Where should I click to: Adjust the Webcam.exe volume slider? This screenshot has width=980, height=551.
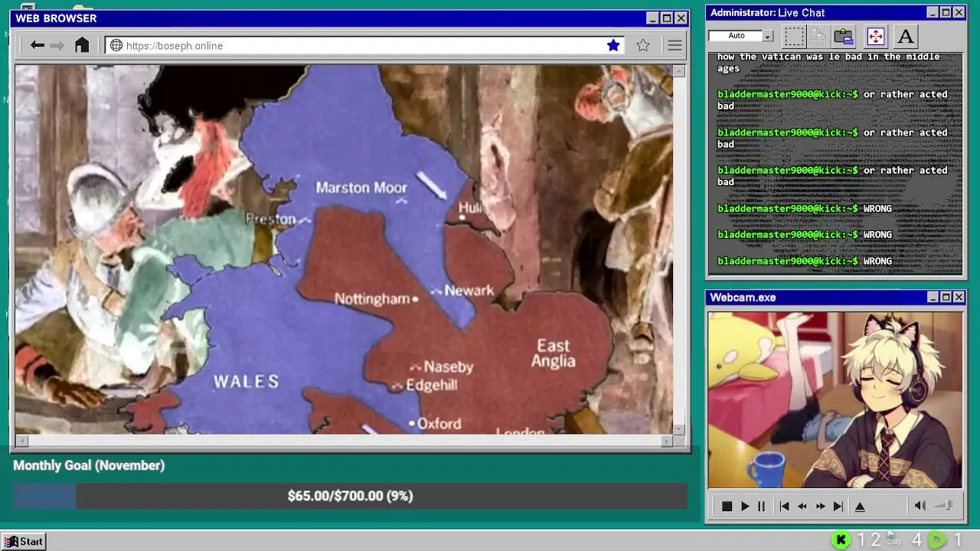tap(944, 505)
